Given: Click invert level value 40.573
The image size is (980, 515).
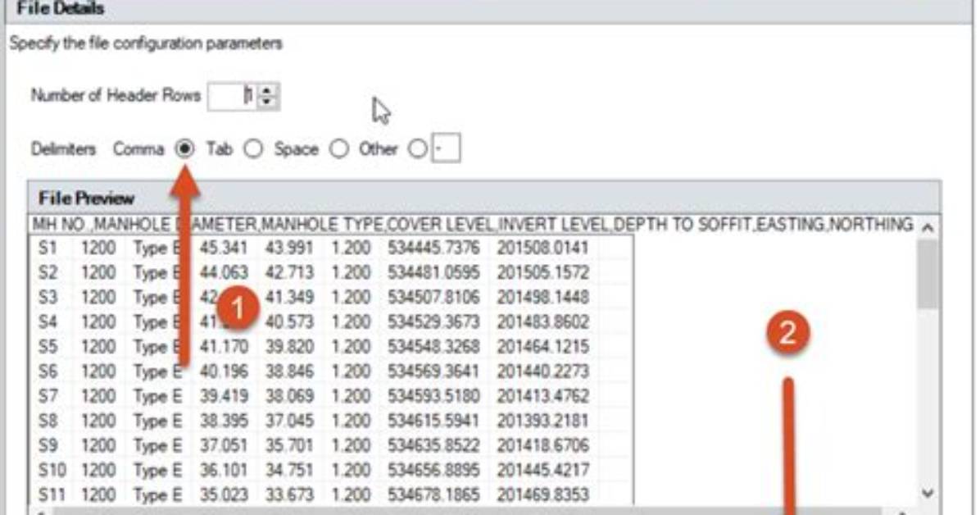Looking at the screenshot, I should (289, 322).
